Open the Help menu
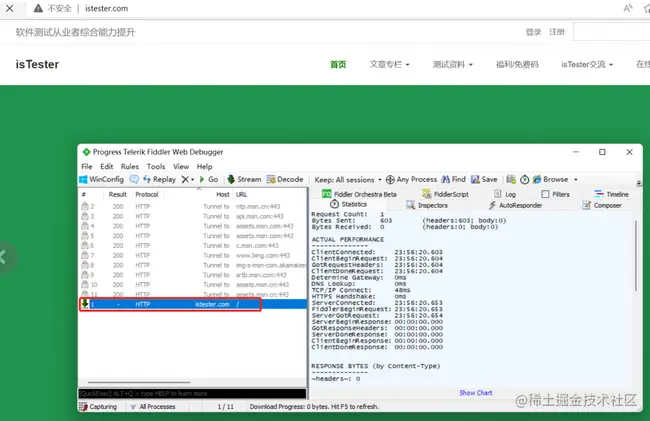This screenshot has height=421, width=650. tap(204, 167)
